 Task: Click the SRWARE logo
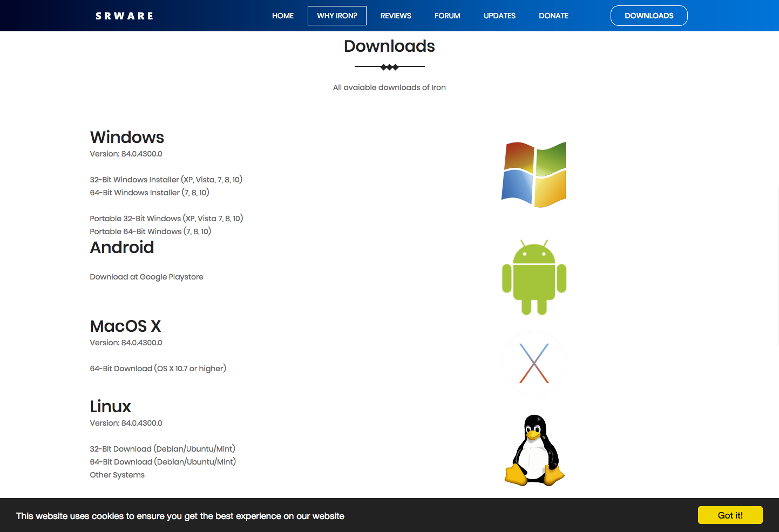pyautogui.click(x=124, y=16)
